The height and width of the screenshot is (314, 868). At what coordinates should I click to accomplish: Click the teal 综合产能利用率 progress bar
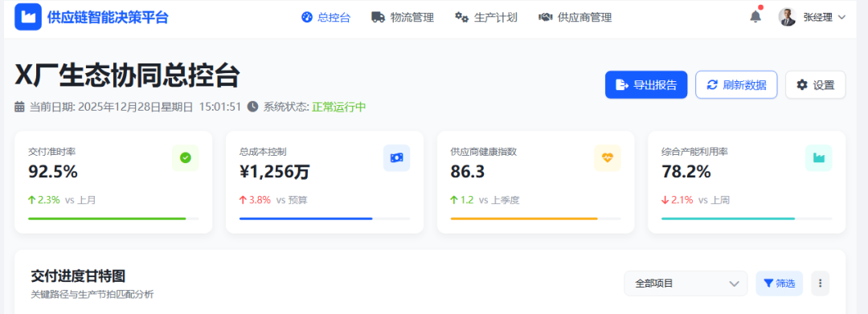[x=747, y=219]
